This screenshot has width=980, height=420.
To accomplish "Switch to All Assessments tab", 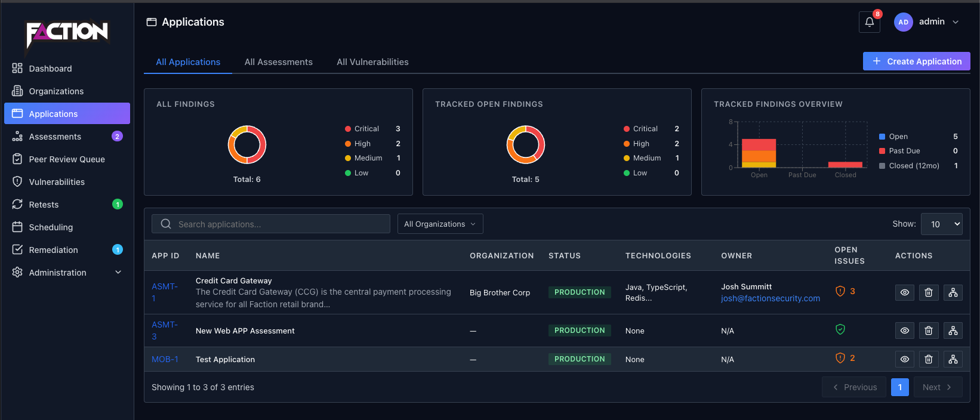I will 279,62.
